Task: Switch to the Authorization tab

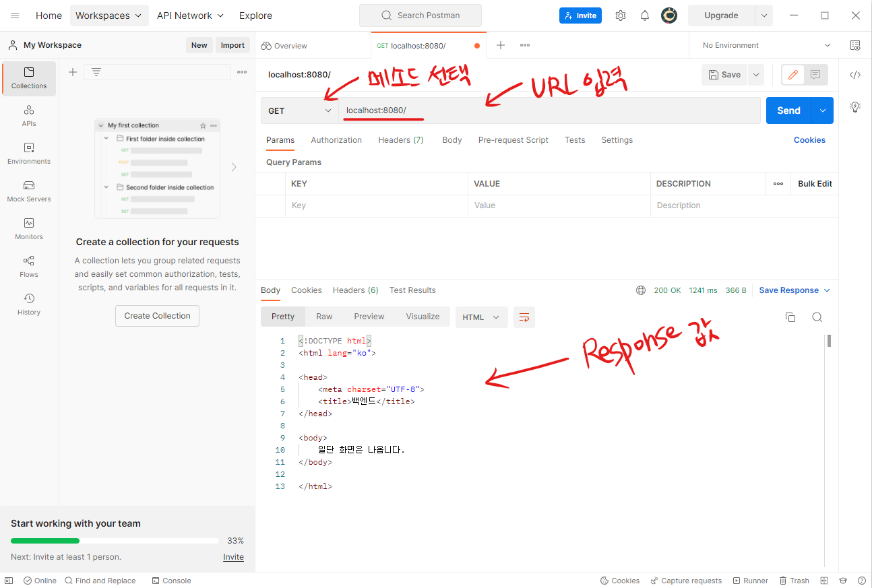Action: click(x=336, y=140)
